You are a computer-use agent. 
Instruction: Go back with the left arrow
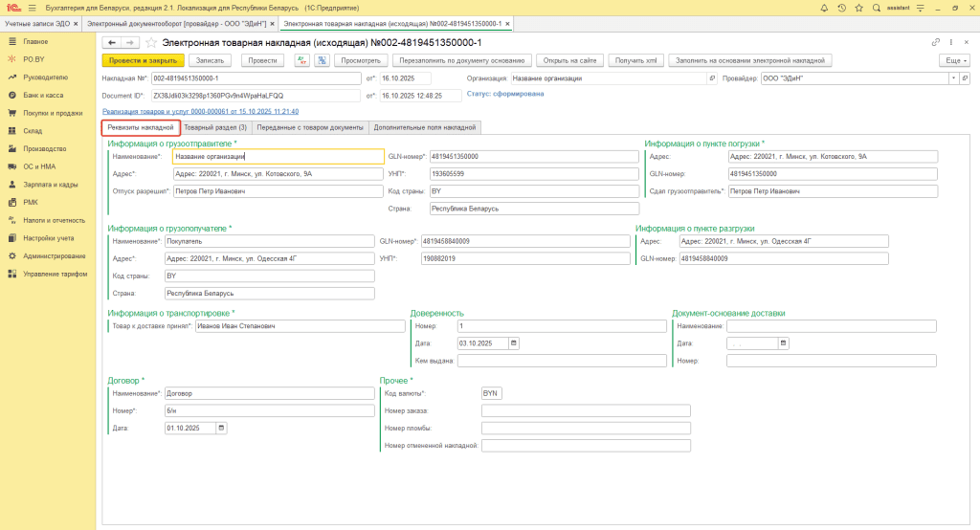click(x=111, y=42)
